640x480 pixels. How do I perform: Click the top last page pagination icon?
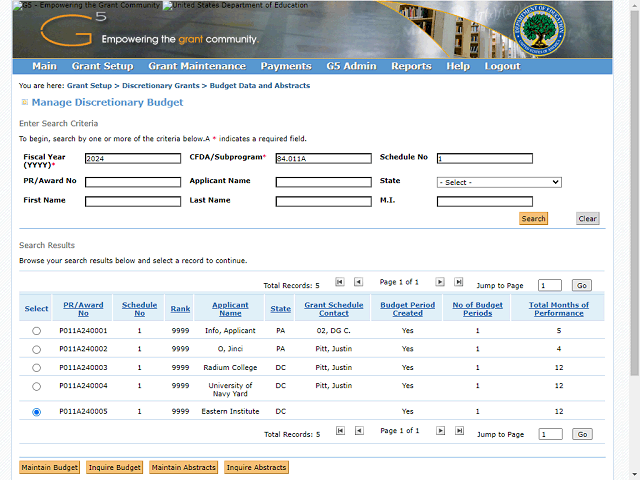point(459,283)
